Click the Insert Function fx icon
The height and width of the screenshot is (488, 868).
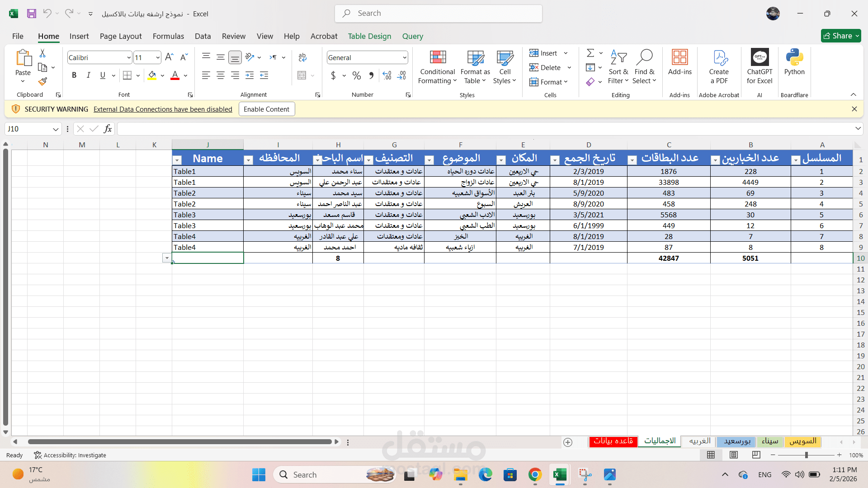pos(108,129)
